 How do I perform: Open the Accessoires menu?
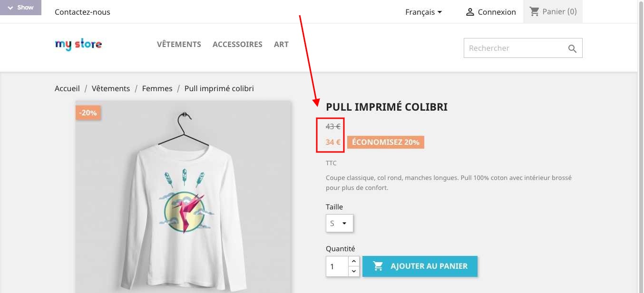[x=237, y=44]
